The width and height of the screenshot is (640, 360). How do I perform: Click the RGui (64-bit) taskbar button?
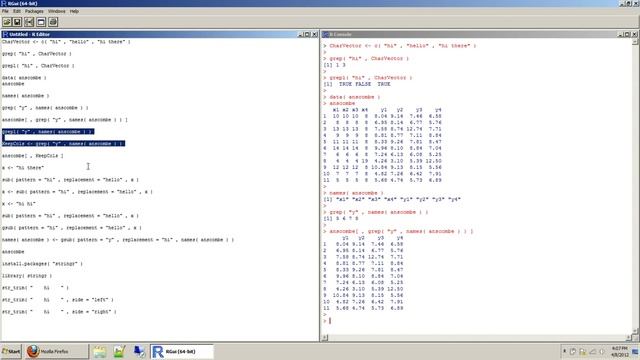[x=182, y=351]
